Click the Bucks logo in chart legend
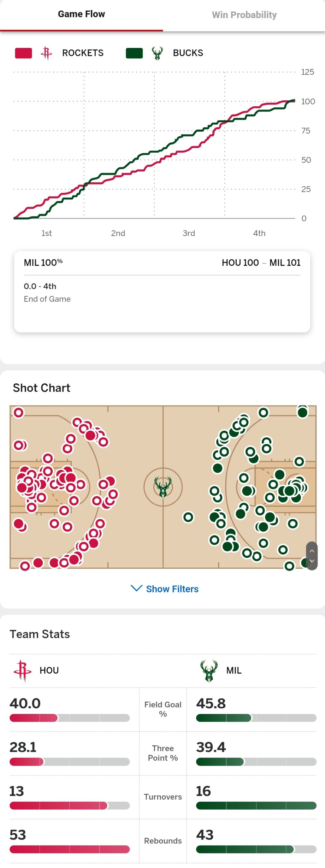Screen dimensions: 325x868 [157, 53]
